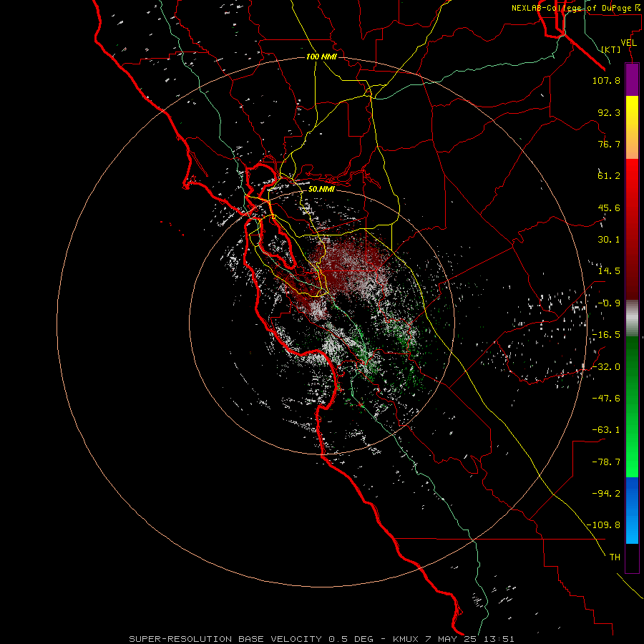
Task: Click the -16.5 velocity scale value
Action: tap(606, 335)
